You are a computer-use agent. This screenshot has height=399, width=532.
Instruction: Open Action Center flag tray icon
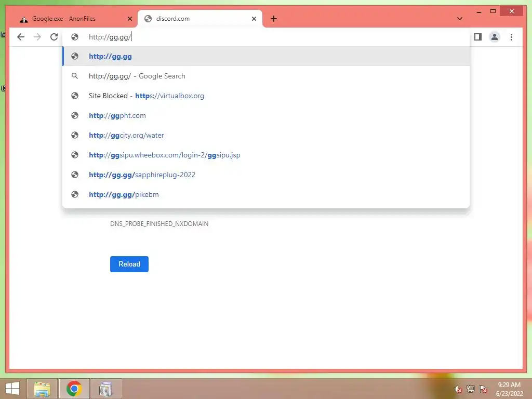[483, 389]
